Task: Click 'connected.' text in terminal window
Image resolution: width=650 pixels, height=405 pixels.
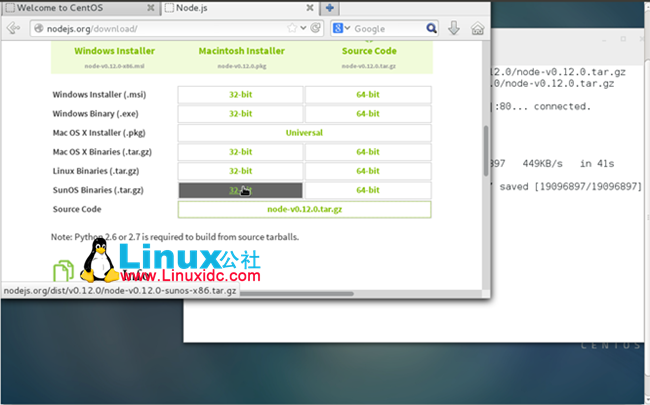Action: click(562, 106)
